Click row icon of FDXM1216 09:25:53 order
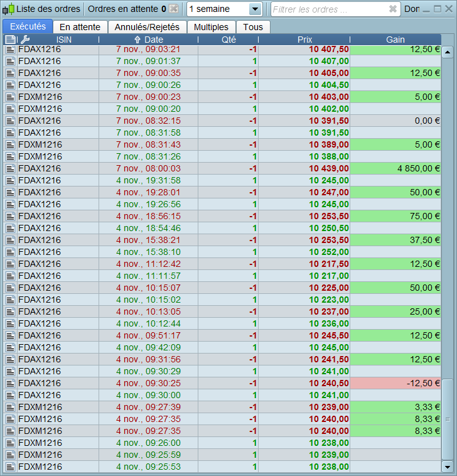This screenshot has height=476, width=457. pos(11,467)
